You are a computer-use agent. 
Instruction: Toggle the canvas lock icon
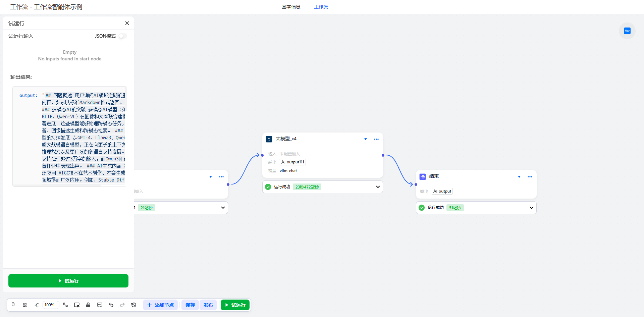(88, 305)
